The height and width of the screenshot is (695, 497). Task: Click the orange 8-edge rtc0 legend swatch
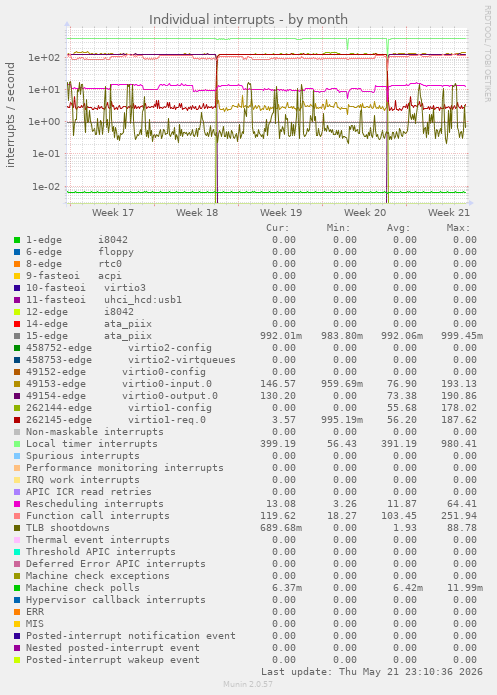[x=17, y=264]
